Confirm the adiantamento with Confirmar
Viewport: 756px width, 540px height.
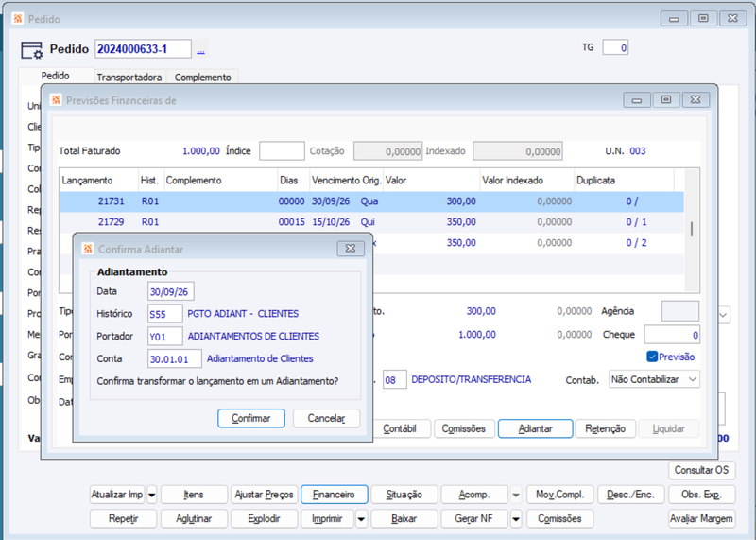coord(251,418)
